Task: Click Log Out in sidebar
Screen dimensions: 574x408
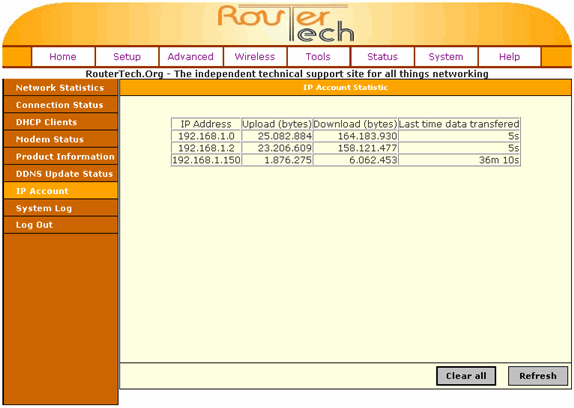Action: coord(61,225)
